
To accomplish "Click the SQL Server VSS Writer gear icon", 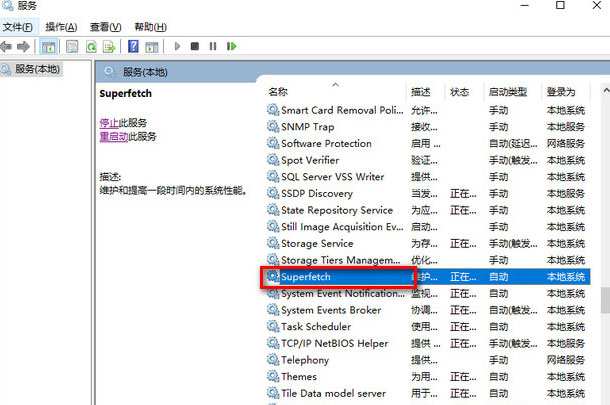I will point(273,177).
